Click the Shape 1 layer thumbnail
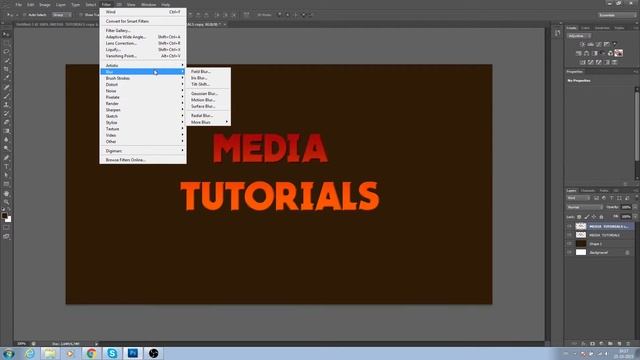Screen dimensions: 640x360 581,244
